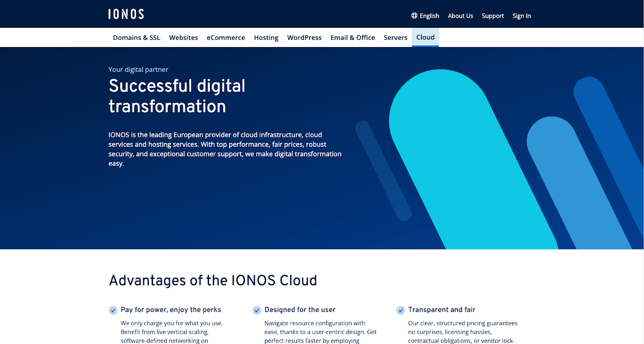The height and width of the screenshot is (344, 644).
Task: Click the IONOS leading European provider paragraph
Action: 225,149
